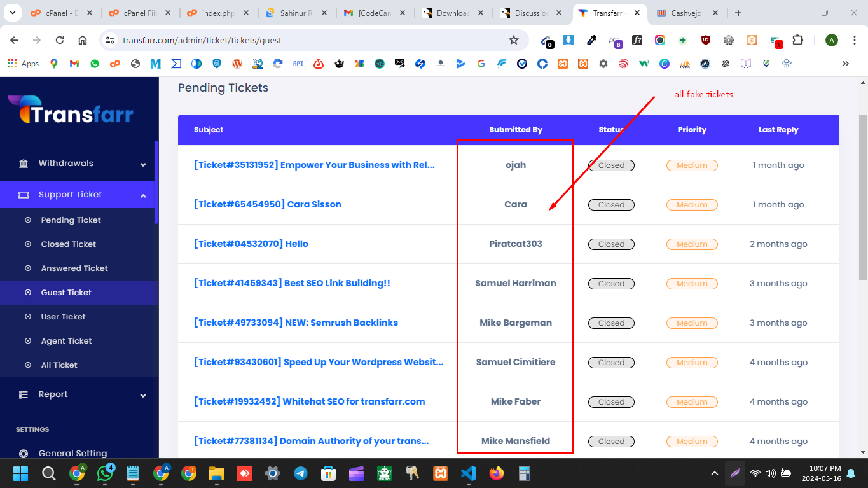868x488 pixels.
Task: Show all bookmarks with the overflow chevron
Action: click(x=845, y=64)
